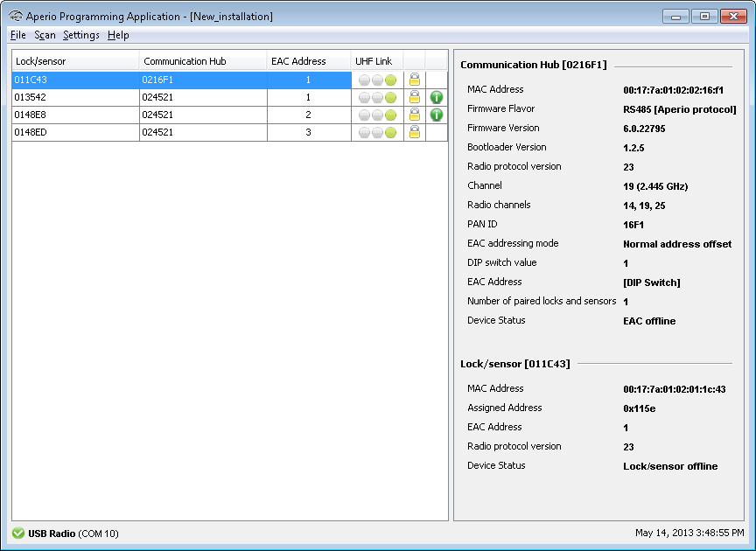Viewport: 756px width, 551px height.
Task: Click the Normal address offset value
Action: point(677,244)
